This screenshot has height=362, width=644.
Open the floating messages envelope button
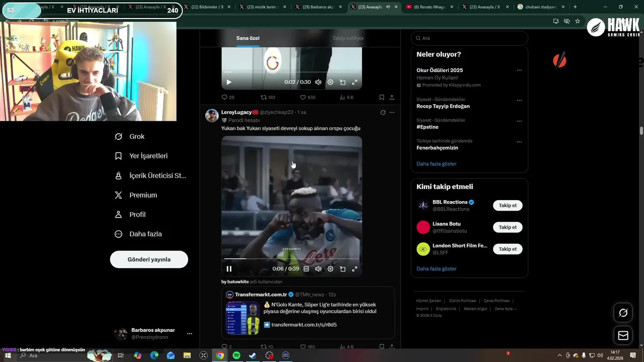[623, 335]
